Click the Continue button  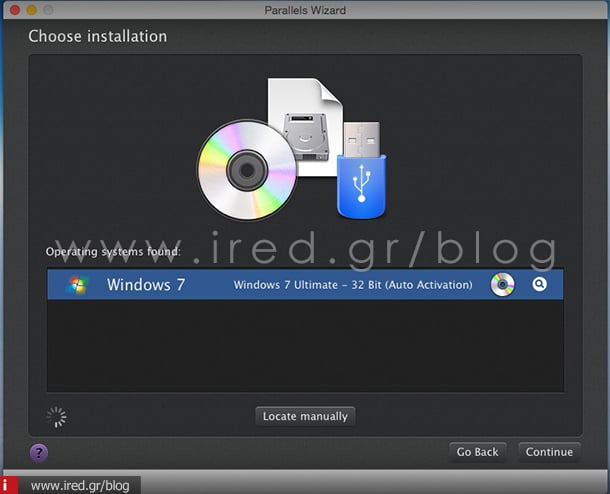549,452
